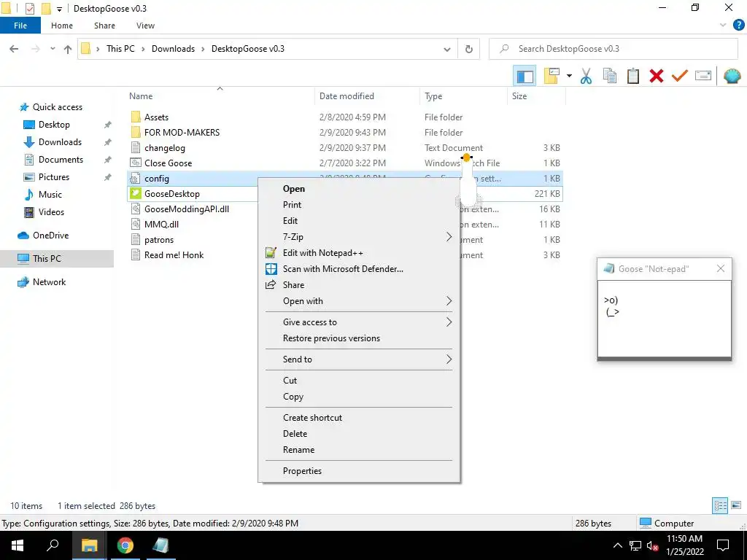Select the changelog file
This screenshot has width=747, height=560.
[164, 148]
